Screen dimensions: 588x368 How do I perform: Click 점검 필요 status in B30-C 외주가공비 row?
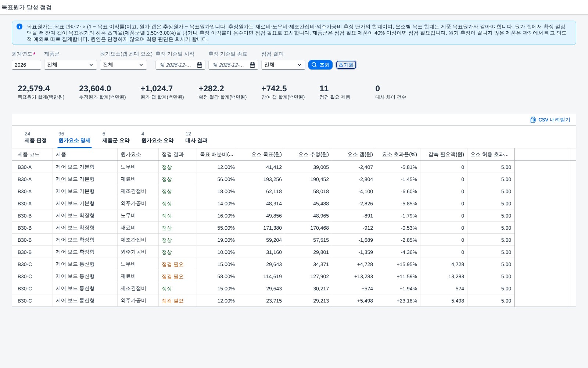click(173, 301)
